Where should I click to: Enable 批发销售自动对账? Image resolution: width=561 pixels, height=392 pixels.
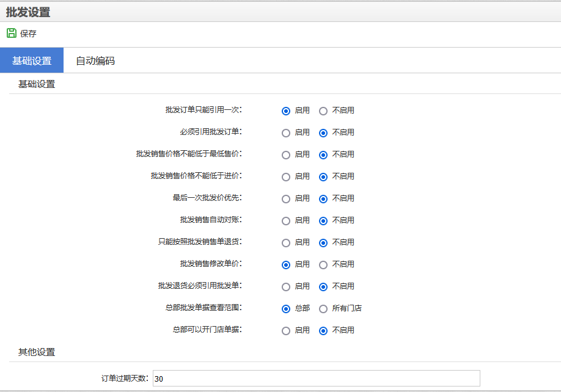point(286,221)
